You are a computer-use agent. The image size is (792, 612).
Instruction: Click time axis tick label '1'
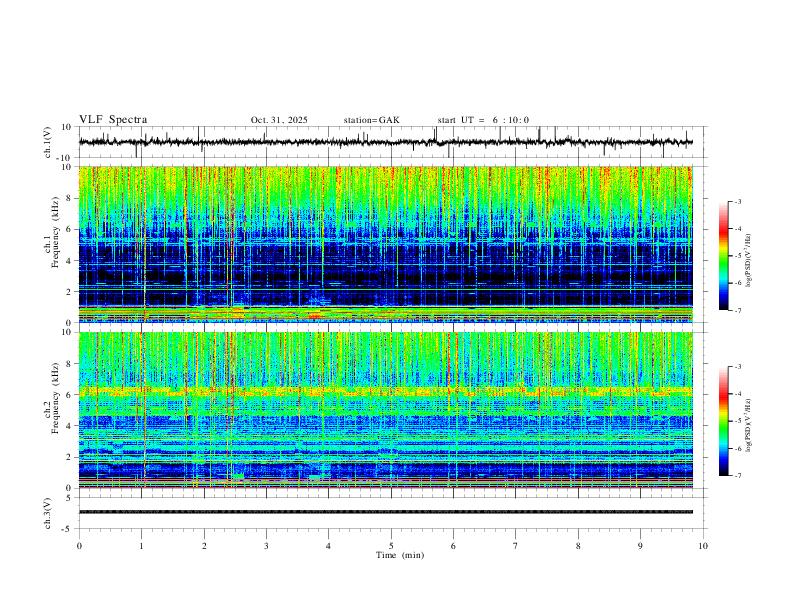(141, 546)
